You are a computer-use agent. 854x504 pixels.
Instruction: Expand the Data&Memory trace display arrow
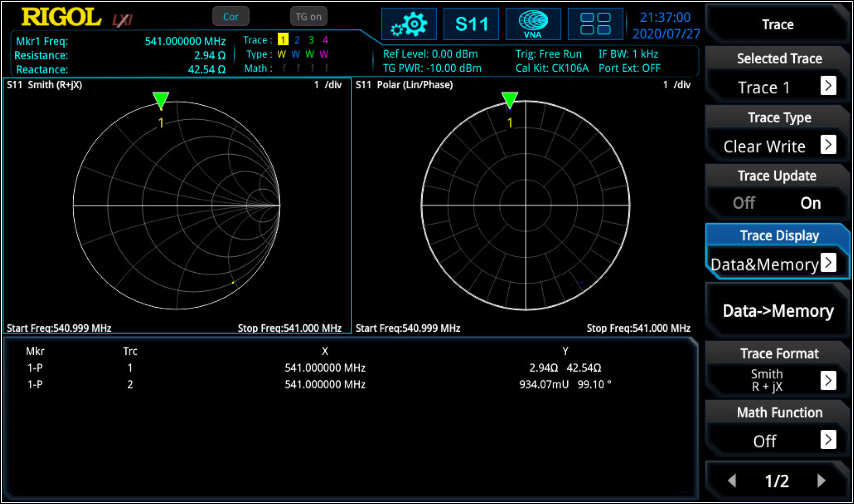pos(828,263)
